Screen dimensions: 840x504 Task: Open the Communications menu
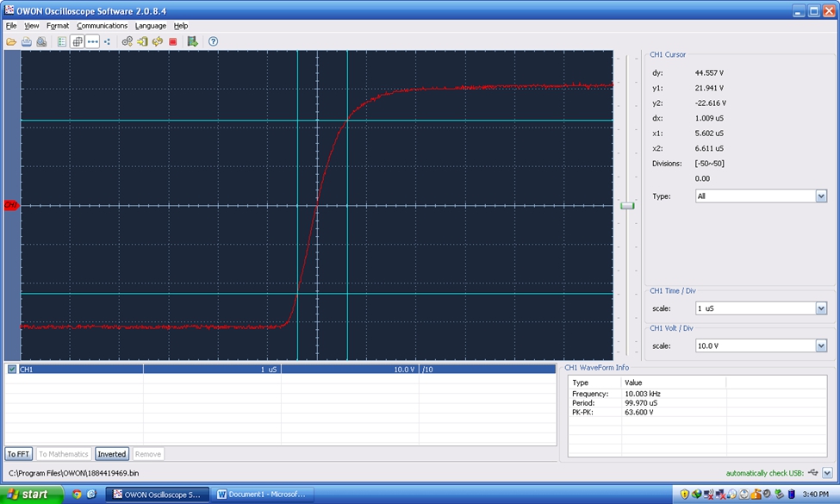102,26
